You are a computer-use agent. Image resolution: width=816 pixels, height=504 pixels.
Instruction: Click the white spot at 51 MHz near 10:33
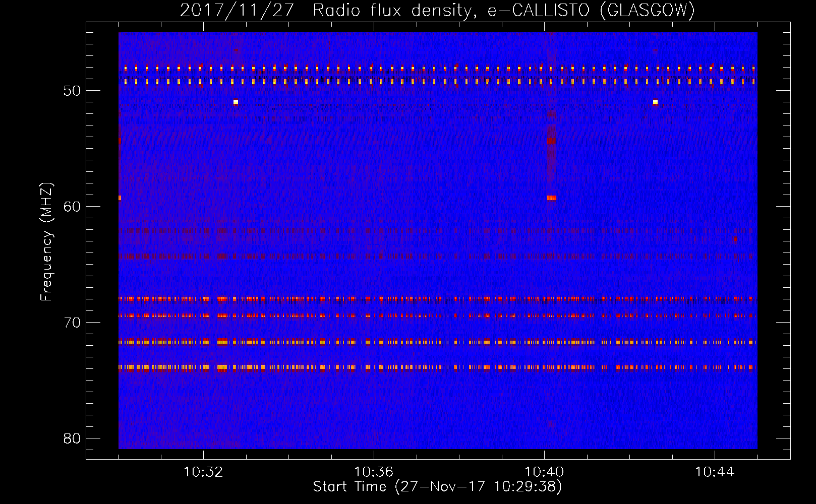point(236,102)
